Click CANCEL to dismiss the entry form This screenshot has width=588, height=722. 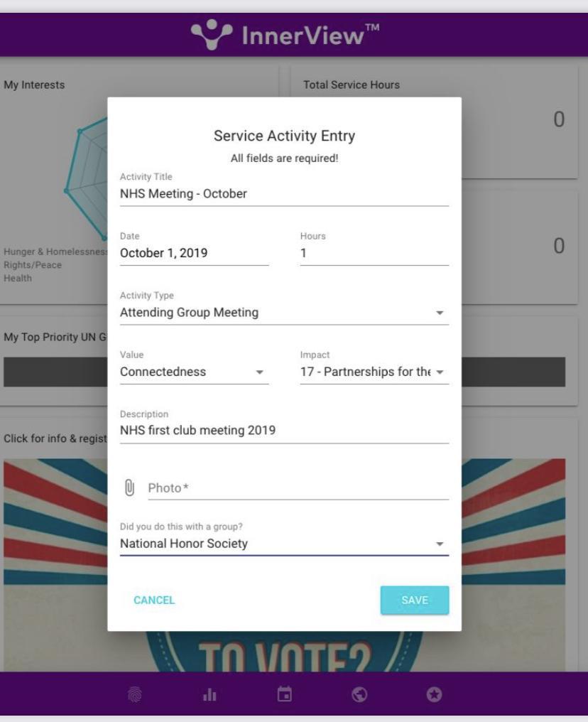click(154, 600)
